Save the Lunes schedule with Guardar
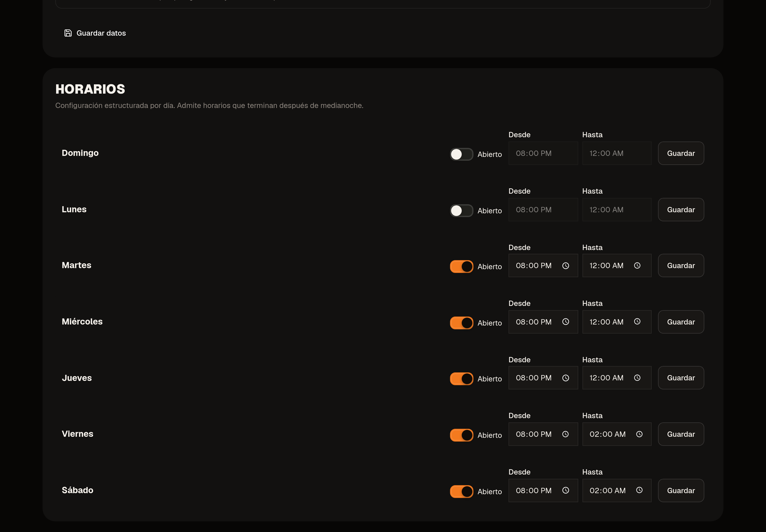 click(681, 210)
